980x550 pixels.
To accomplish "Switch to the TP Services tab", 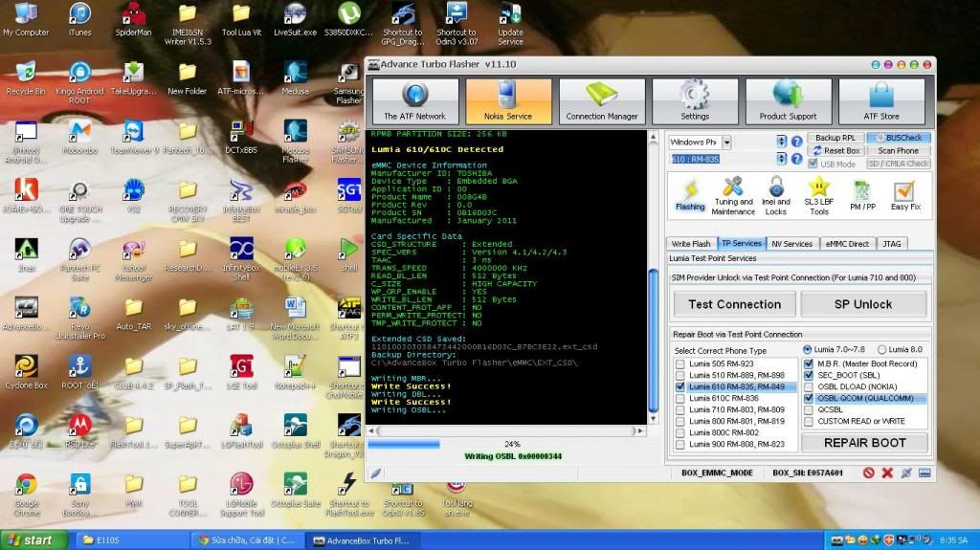I will 742,243.
